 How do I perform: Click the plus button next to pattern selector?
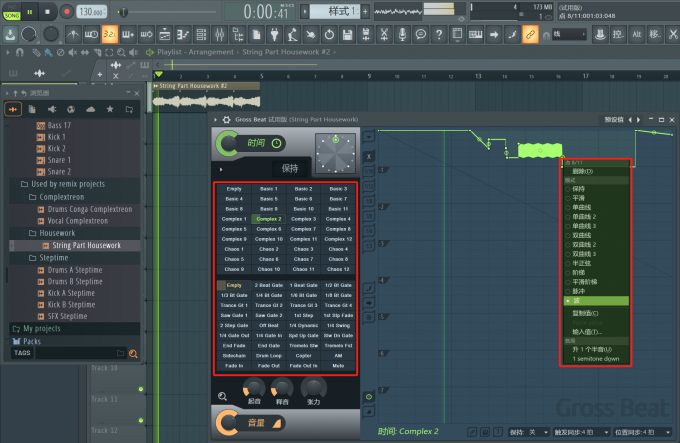[x=365, y=12]
